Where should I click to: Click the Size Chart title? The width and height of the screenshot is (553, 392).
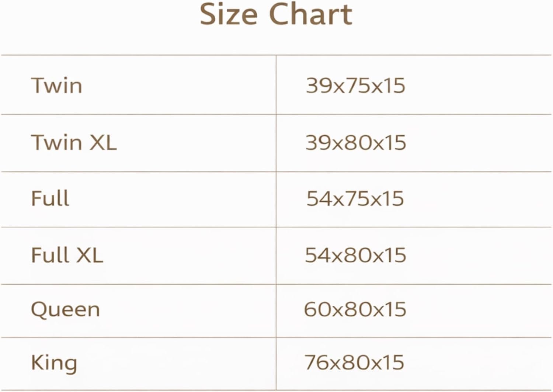pyautogui.click(x=276, y=15)
